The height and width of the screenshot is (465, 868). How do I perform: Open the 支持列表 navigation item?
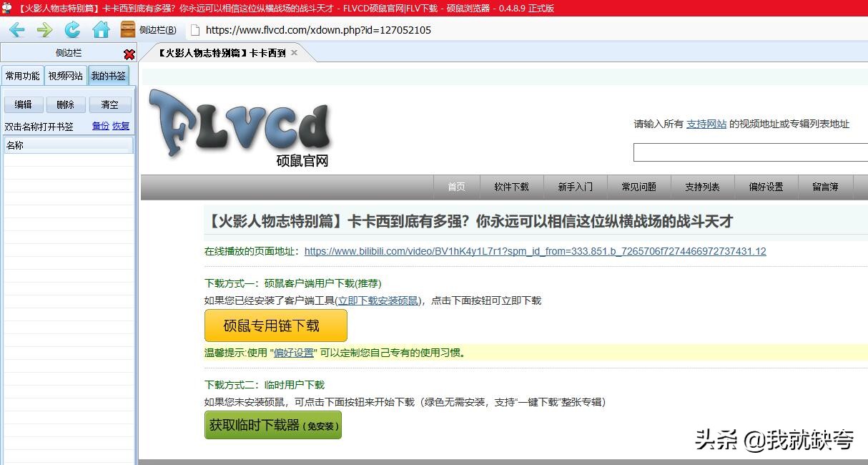click(703, 187)
